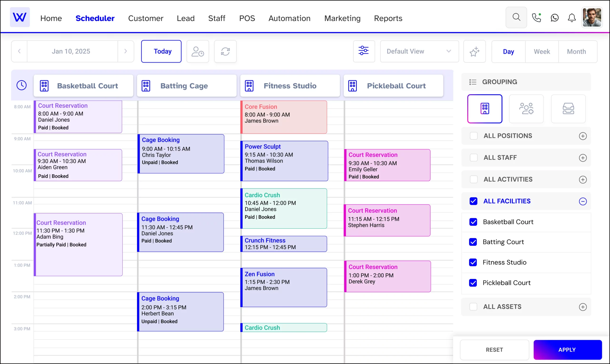Expand the All Activities section
Screen dimensions: 610x364
(583, 180)
